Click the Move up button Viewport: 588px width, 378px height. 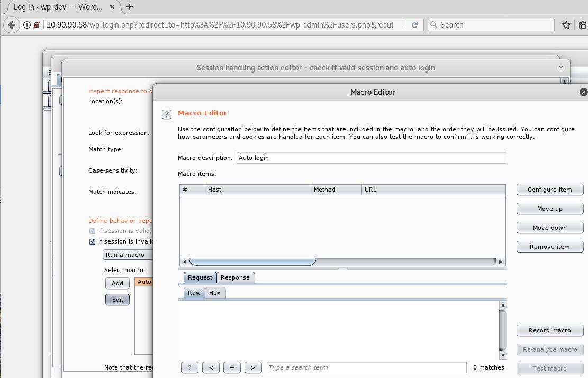click(x=550, y=209)
